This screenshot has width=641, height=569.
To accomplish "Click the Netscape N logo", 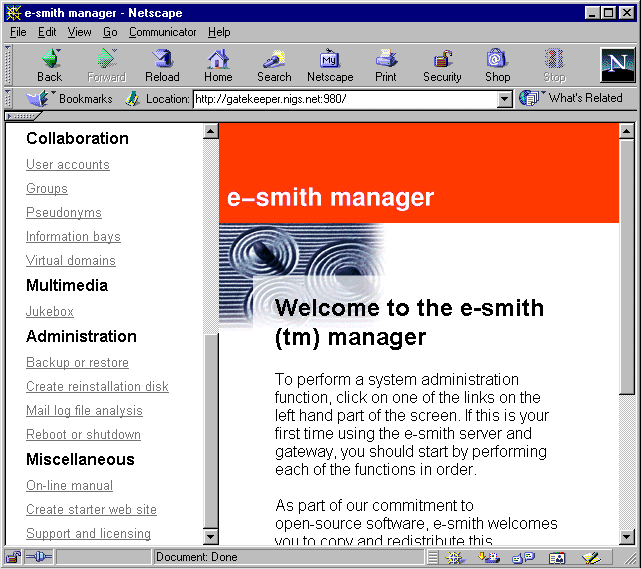I will point(617,65).
